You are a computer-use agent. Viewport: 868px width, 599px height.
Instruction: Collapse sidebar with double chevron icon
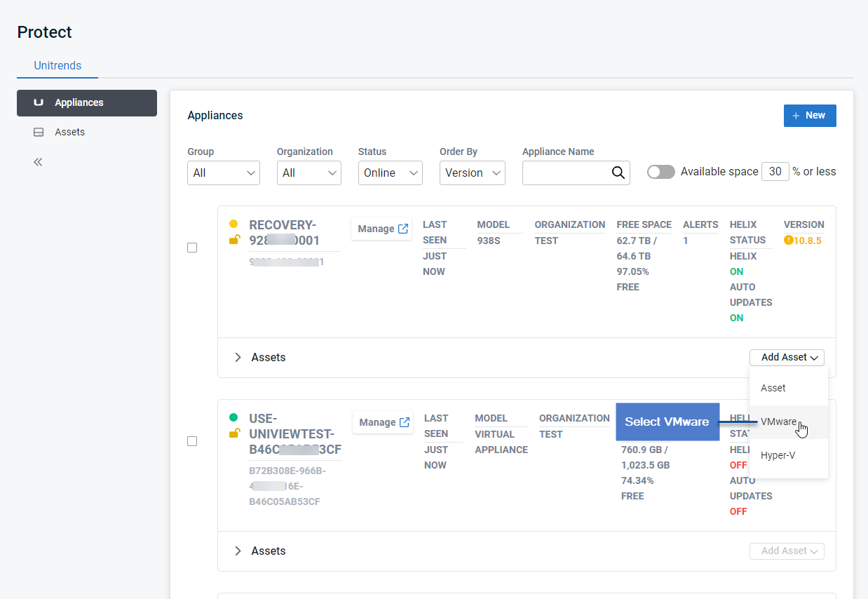[39, 162]
